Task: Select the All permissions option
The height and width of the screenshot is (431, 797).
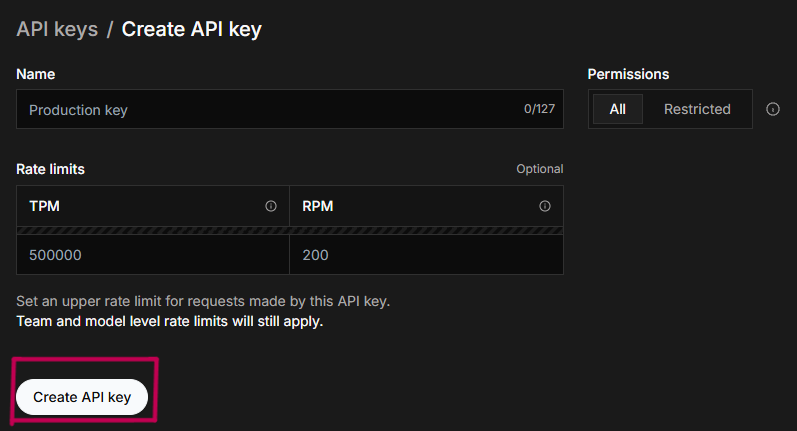Action: (x=618, y=109)
